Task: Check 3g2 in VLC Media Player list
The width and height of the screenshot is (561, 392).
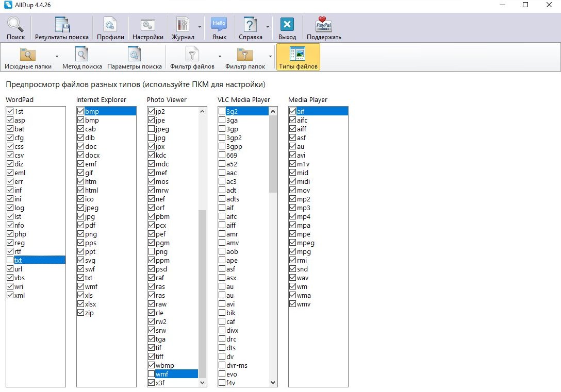Action: [222, 111]
